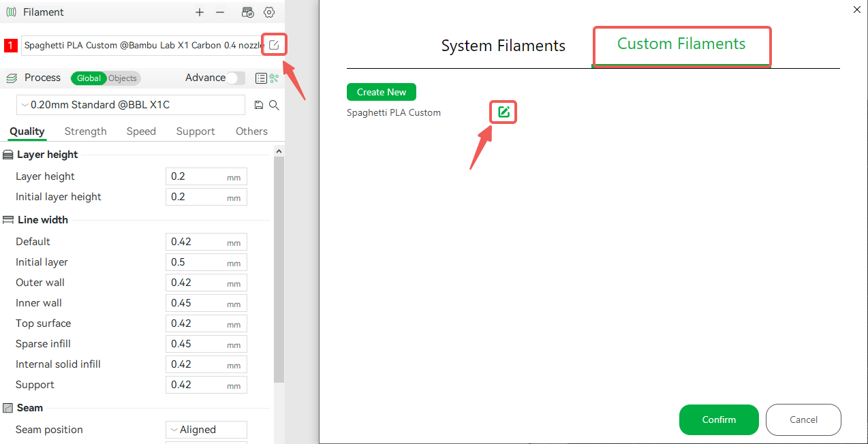868x444 pixels.
Task: Open the Custom Filaments tab
Action: [x=681, y=45]
